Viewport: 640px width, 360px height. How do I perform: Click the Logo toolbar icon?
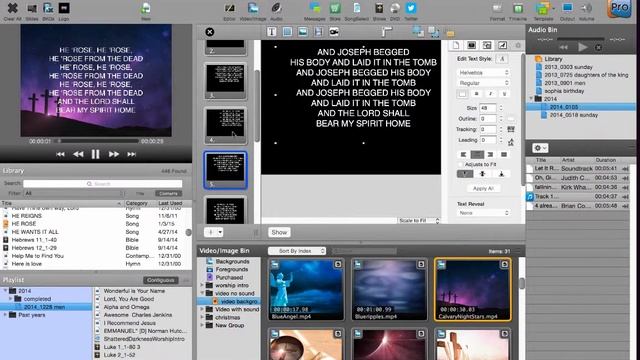point(64,8)
